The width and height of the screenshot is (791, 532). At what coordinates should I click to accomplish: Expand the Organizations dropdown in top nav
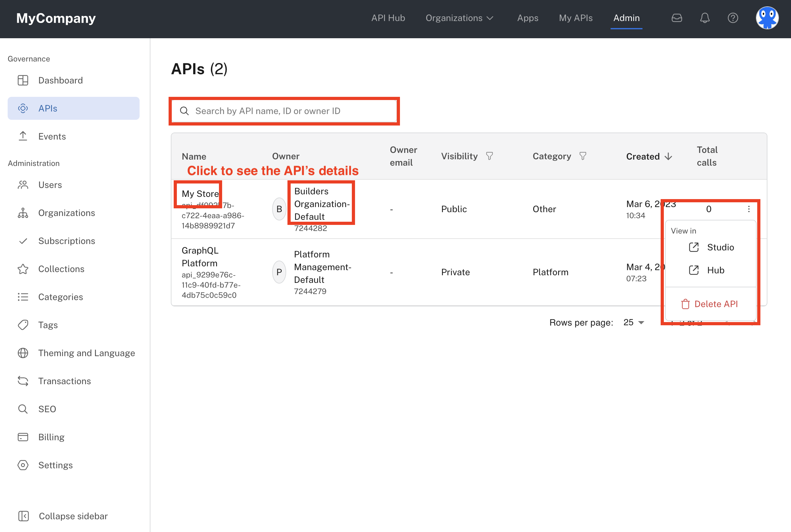click(x=459, y=18)
